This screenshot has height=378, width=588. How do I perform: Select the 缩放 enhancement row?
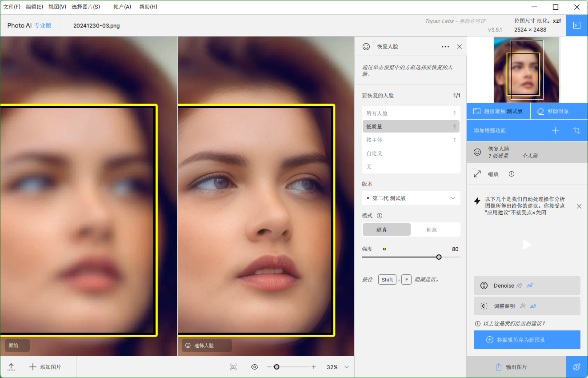click(527, 174)
